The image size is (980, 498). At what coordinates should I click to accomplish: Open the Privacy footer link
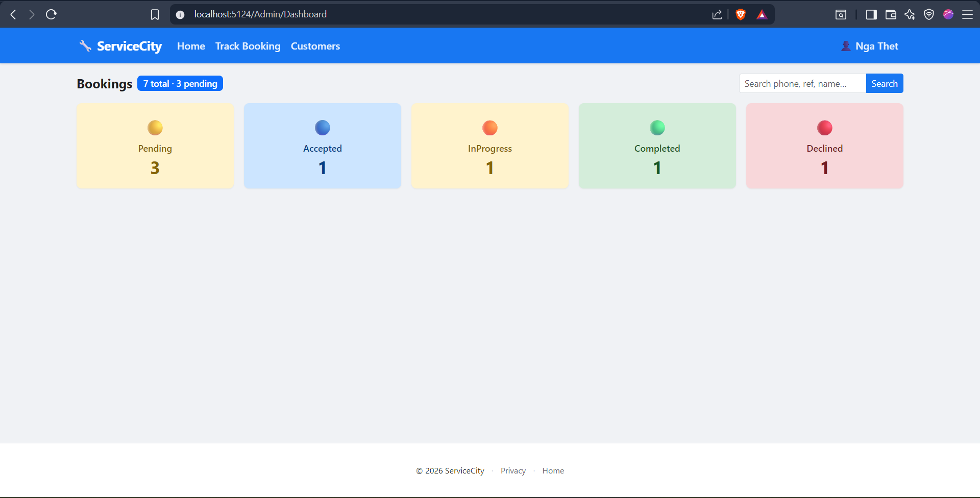point(513,471)
